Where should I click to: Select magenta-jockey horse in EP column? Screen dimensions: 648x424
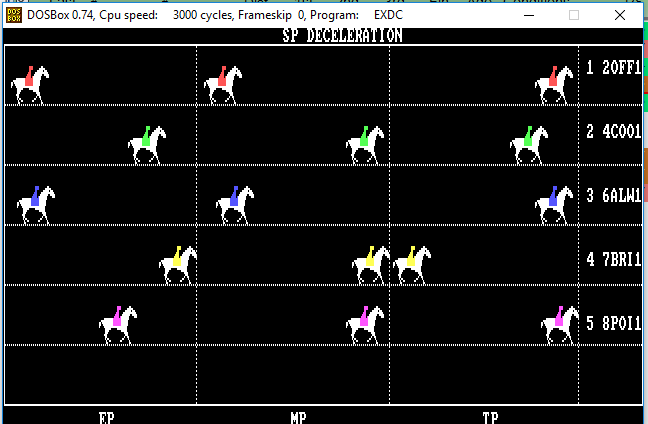point(118,325)
